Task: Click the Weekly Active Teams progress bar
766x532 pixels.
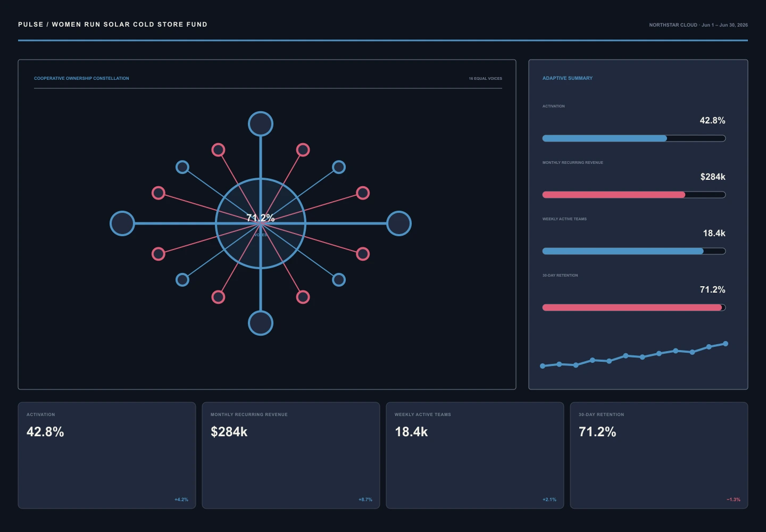Action: (634, 251)
